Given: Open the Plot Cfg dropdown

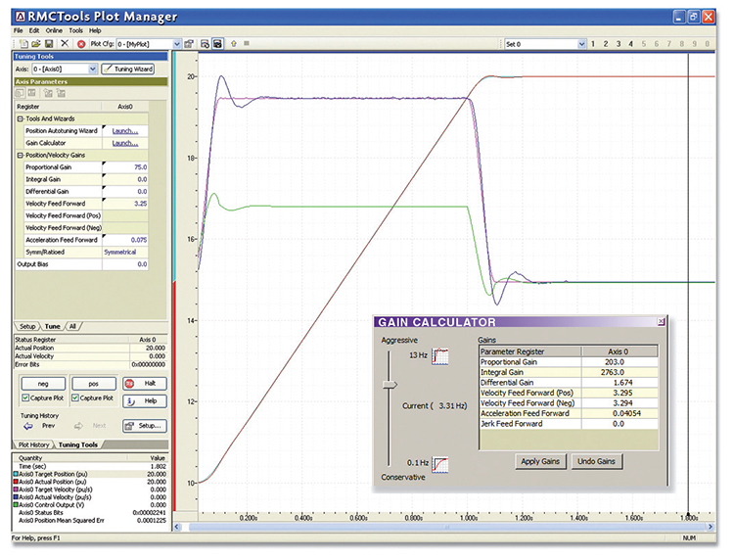Looking at the screenshot, I should click(177, 44).
